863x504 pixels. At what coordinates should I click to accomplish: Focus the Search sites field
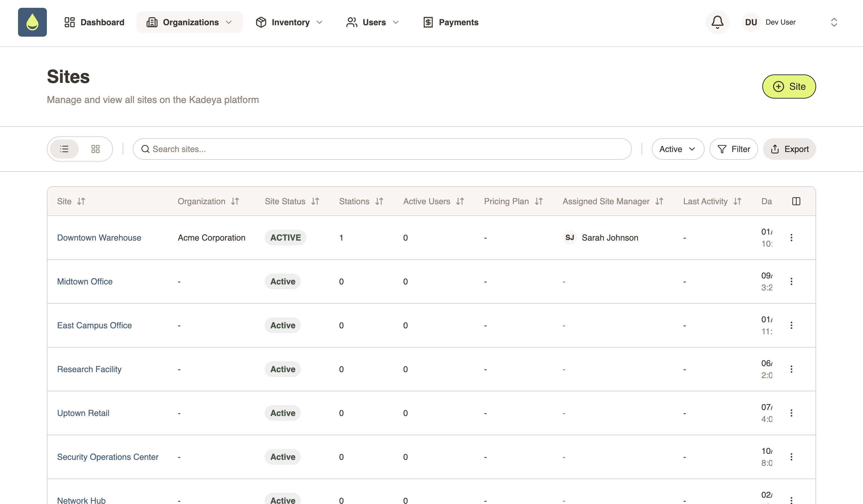(x=382, y=149)
